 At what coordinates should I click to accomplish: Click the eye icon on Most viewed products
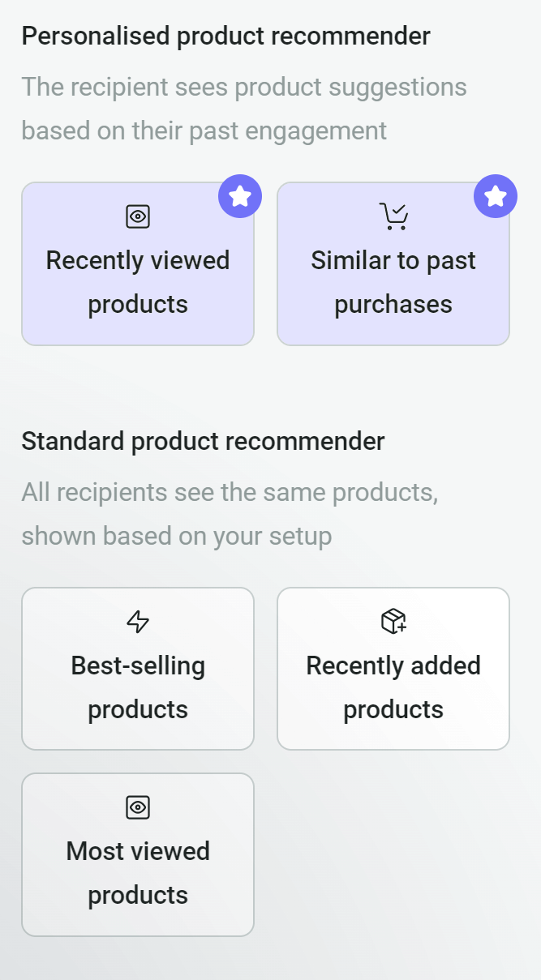click(x=137, y=807)
